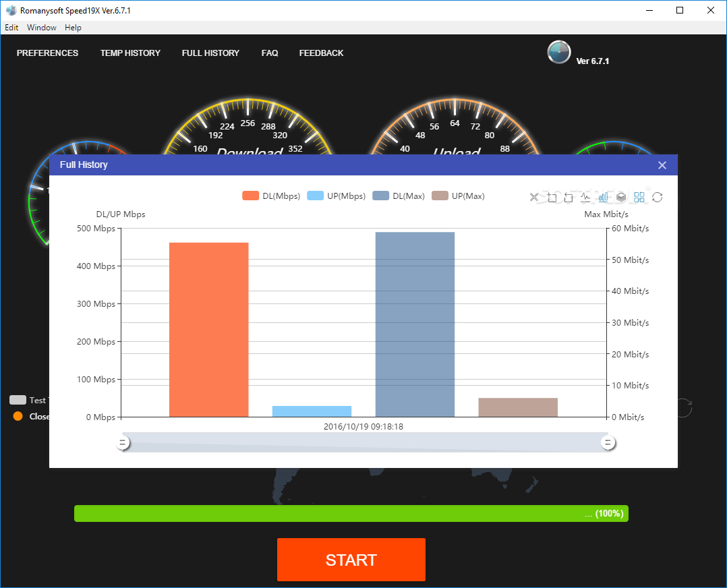
Task: Toggle UP(Mbps) series in legend
Action: pyautogui.click(x=336, y=196)
